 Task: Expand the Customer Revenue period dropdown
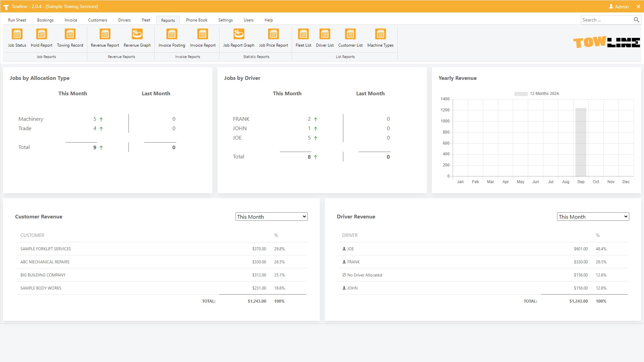click(x=271, y=217)
